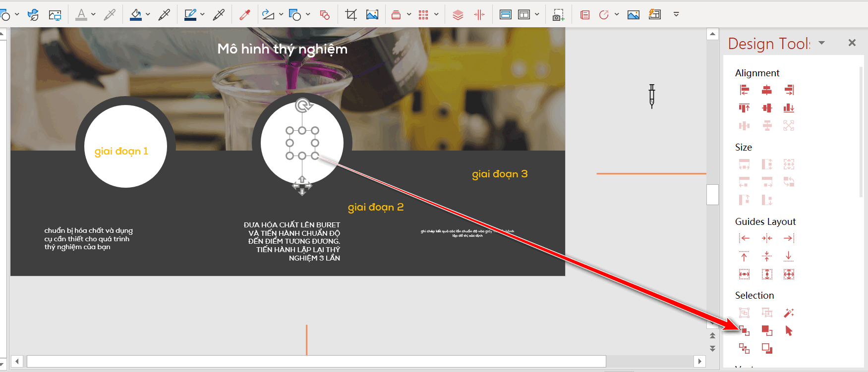Open the red grid align dropdown arrow
The image size is (868, 372).
[436, 14]
